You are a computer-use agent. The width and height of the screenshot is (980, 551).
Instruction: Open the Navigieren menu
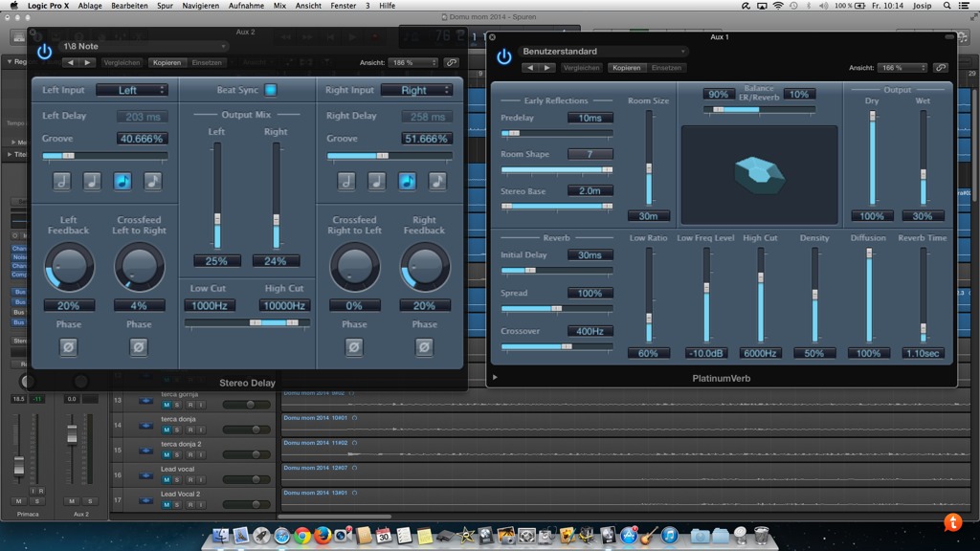[x=201, y=6]
